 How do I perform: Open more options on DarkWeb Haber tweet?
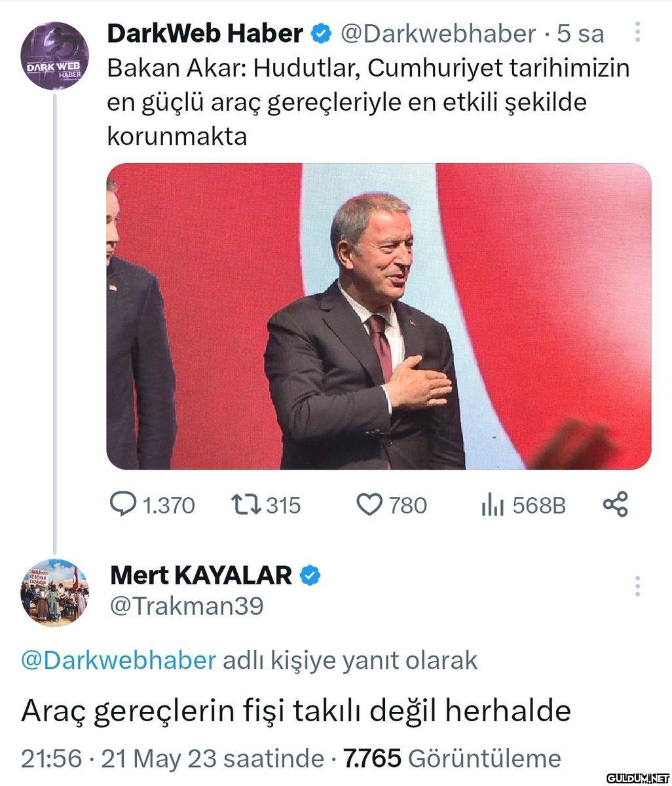(x=637, y=32)
